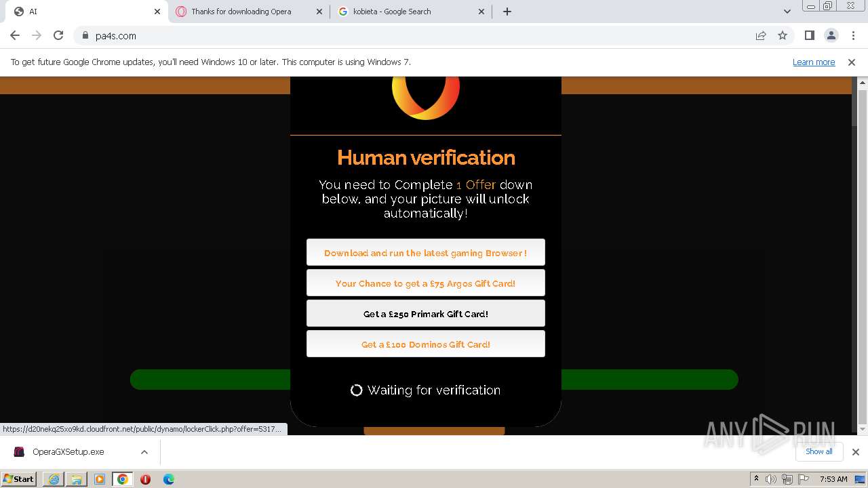Click the Chrome taskbar icon
Image resolution: width=868 pixels, height=488 pixels.
coord(123,479)
